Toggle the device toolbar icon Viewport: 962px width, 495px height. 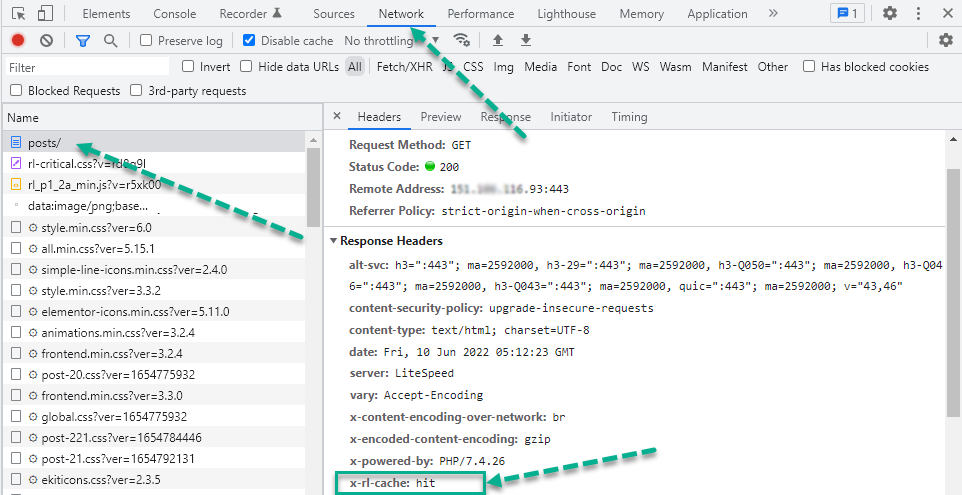coord(45,13)
